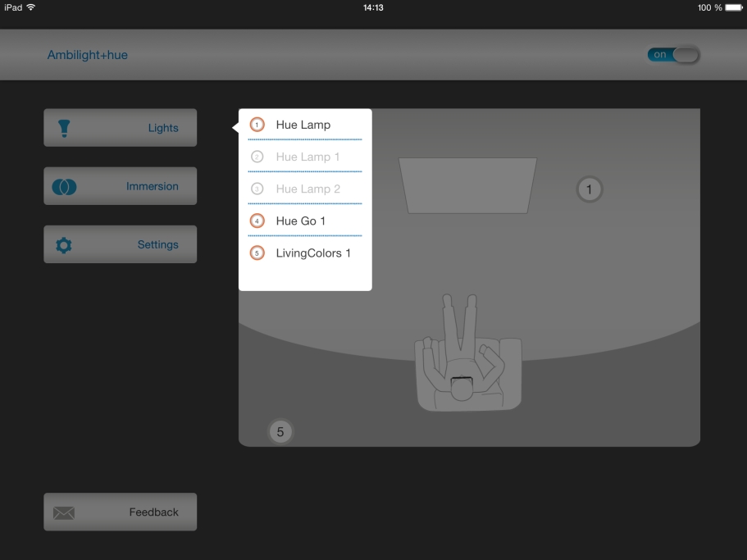Click the envelope icon on Feedback
The height and width of the screenshot is (560, 747).
pos(64,512)
